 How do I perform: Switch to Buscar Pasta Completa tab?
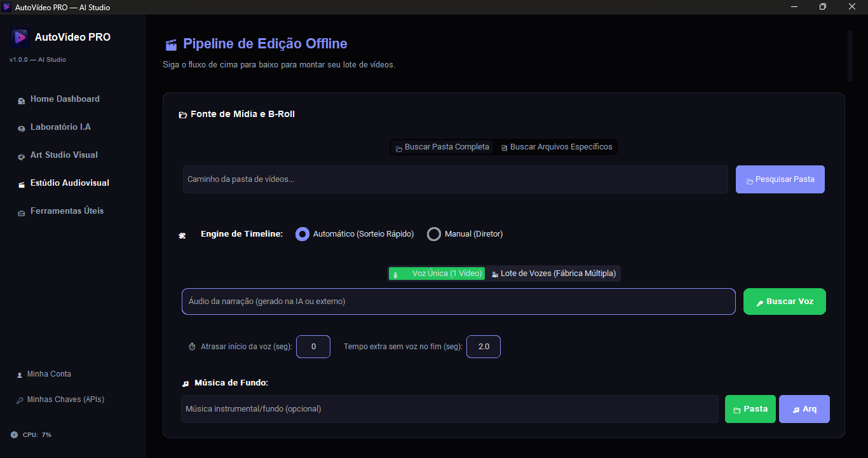(442, 147)
